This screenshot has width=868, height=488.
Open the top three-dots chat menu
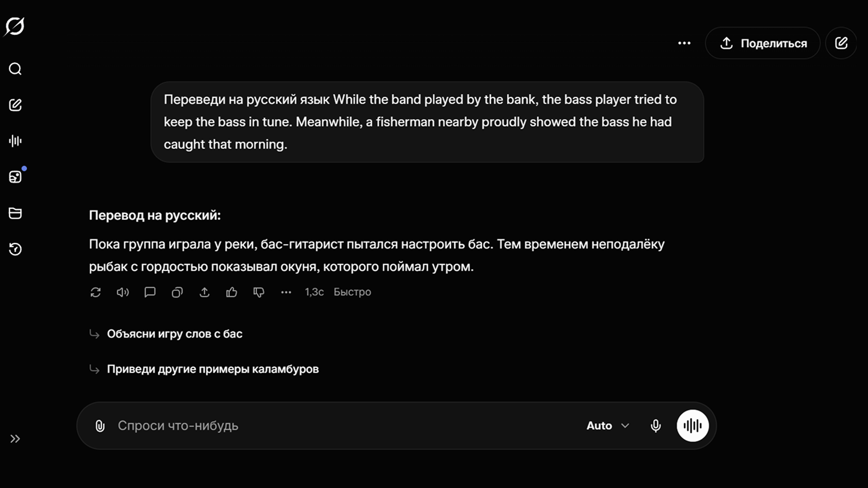(x=684, y=43)
